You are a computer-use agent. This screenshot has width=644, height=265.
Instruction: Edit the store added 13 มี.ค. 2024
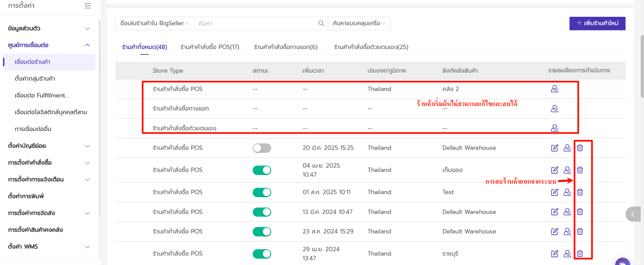pyautogui.click(x=554, y=212)
